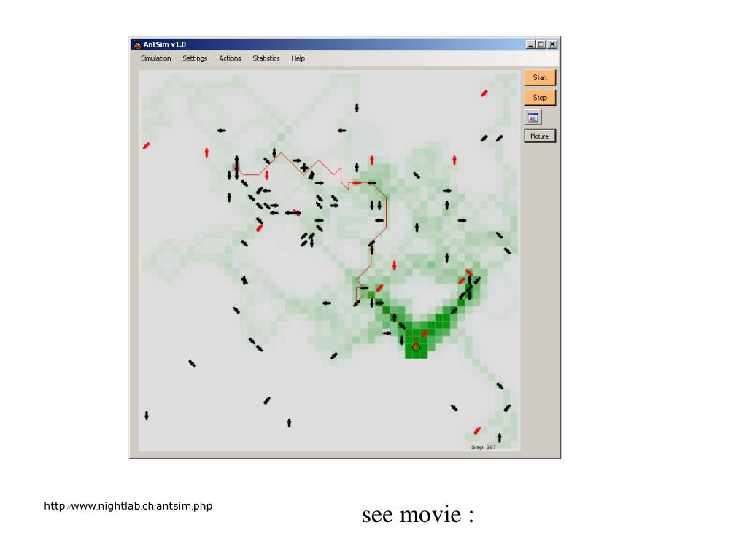The height and width of the screenshot is (560, 747).
Task: Click the Step: 297 counter text
Action: (x=484, y=447)
